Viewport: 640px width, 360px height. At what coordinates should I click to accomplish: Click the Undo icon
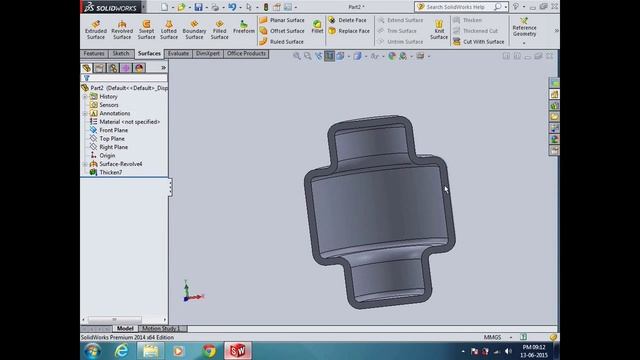(x=232, y=7)
